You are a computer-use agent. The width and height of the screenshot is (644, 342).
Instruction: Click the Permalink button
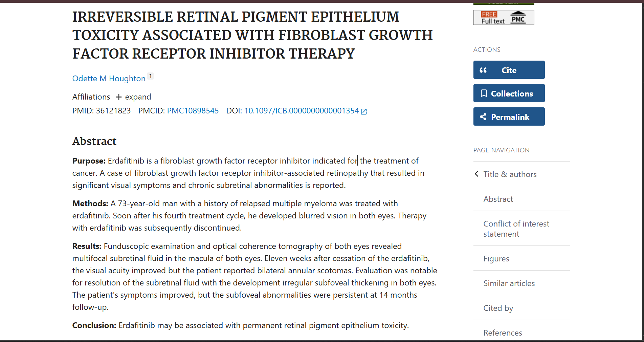point(509,116)
